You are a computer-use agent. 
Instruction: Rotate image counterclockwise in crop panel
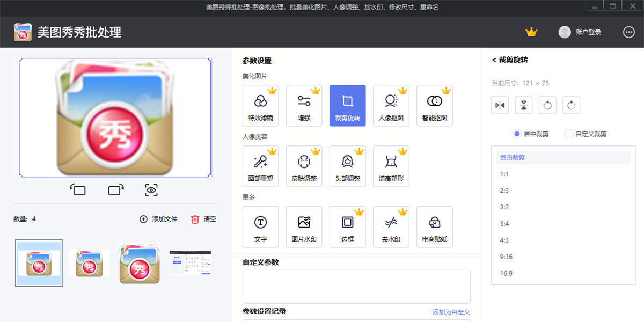(547, 105)
